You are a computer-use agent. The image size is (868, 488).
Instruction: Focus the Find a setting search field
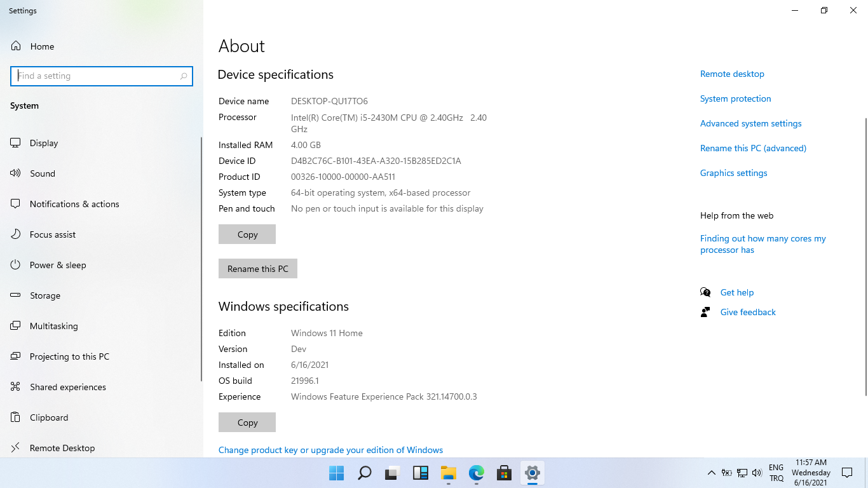pos(102,76)
